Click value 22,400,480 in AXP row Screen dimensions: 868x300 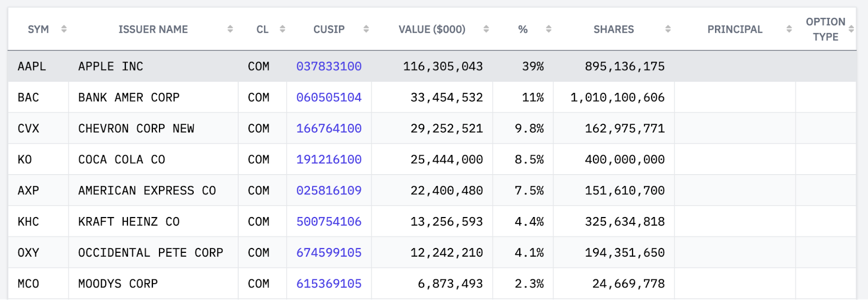[446, 190]
